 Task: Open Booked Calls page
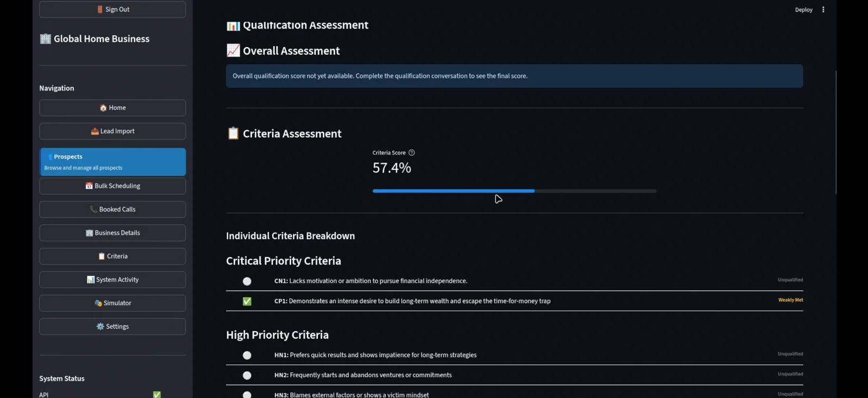tap(112, 209)
